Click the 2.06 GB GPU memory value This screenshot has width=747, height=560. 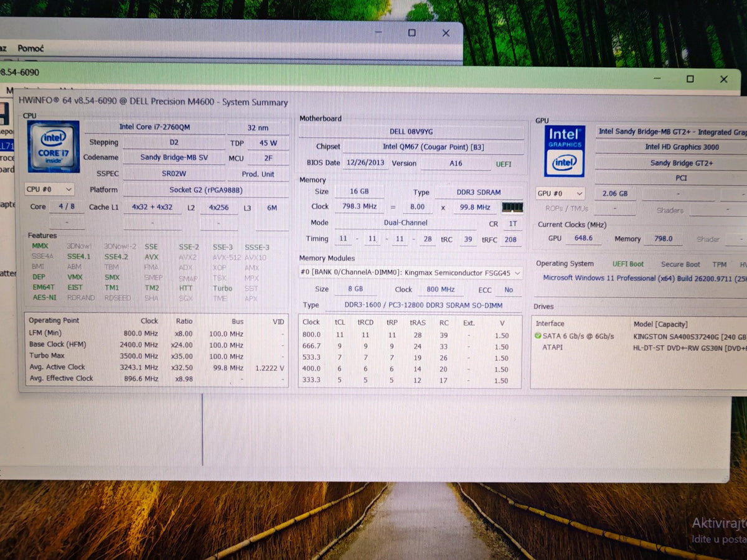(615, 194)
